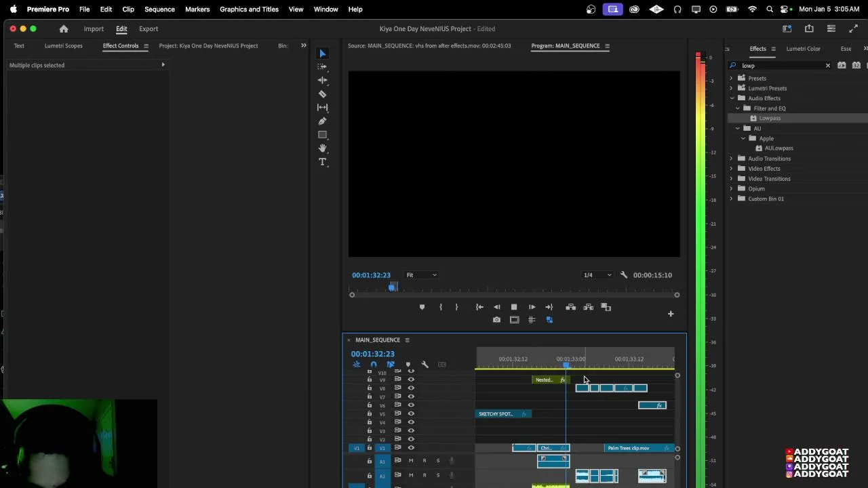Click the Mark In button
Screen dimensions: 868x488
pyautogui.click(x=441, y=307)
